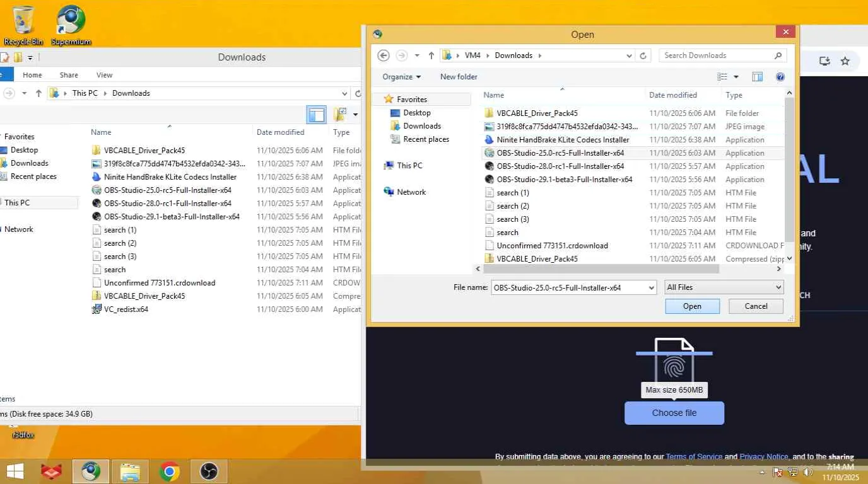This screenshot has height=484, width=868.
Task: Click the File name text field
Action: pos(569,287)
